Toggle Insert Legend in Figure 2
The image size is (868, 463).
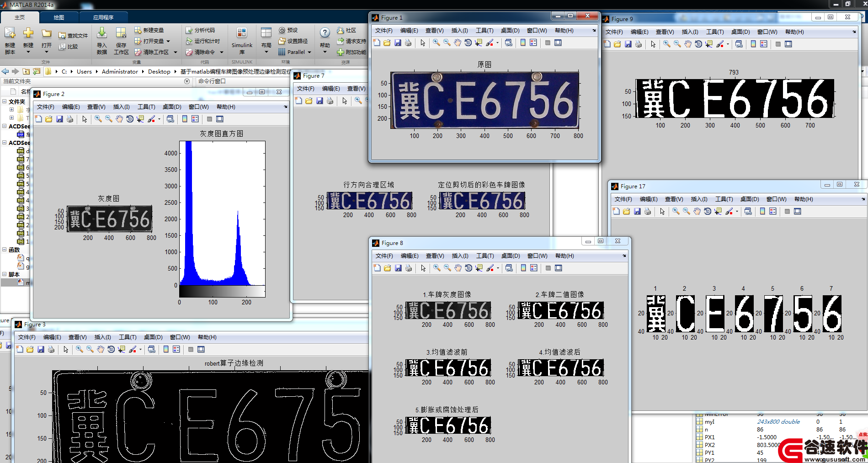pos(195,119)
